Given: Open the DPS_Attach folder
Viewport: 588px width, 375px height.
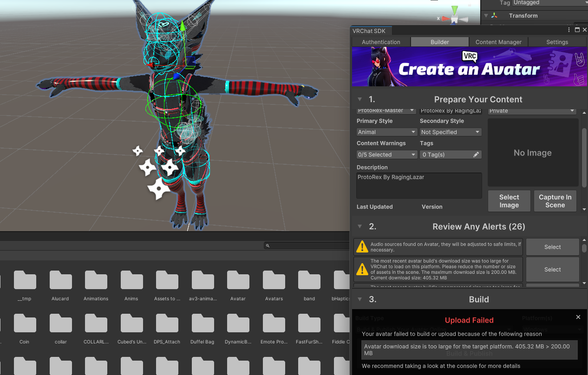Looking at the screenshot, I should [167, 324].
